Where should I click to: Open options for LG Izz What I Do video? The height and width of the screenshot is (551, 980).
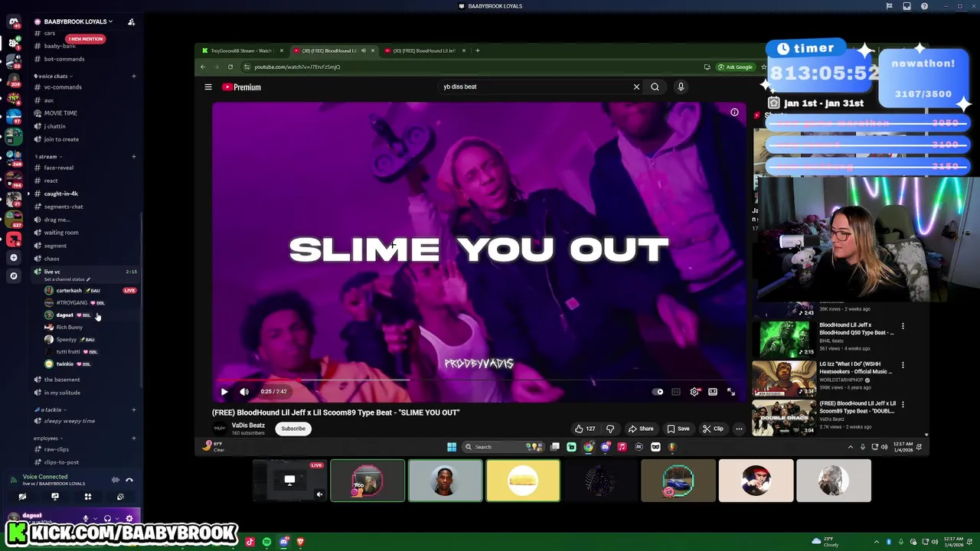pos(903,365)
